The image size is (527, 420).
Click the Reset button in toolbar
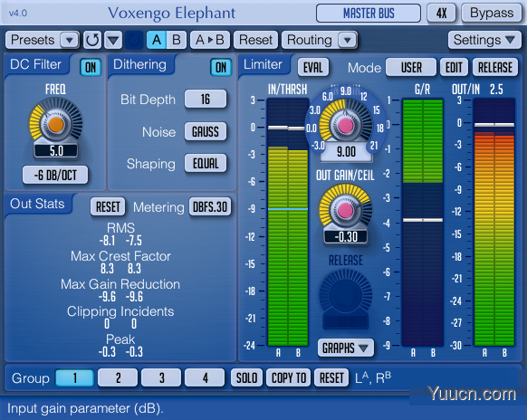tap(255, 40)
